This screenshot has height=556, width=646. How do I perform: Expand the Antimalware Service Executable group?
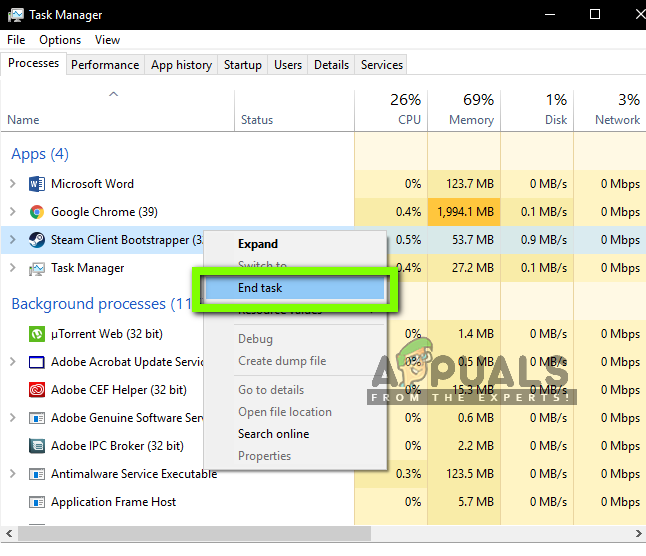(13, 474)
